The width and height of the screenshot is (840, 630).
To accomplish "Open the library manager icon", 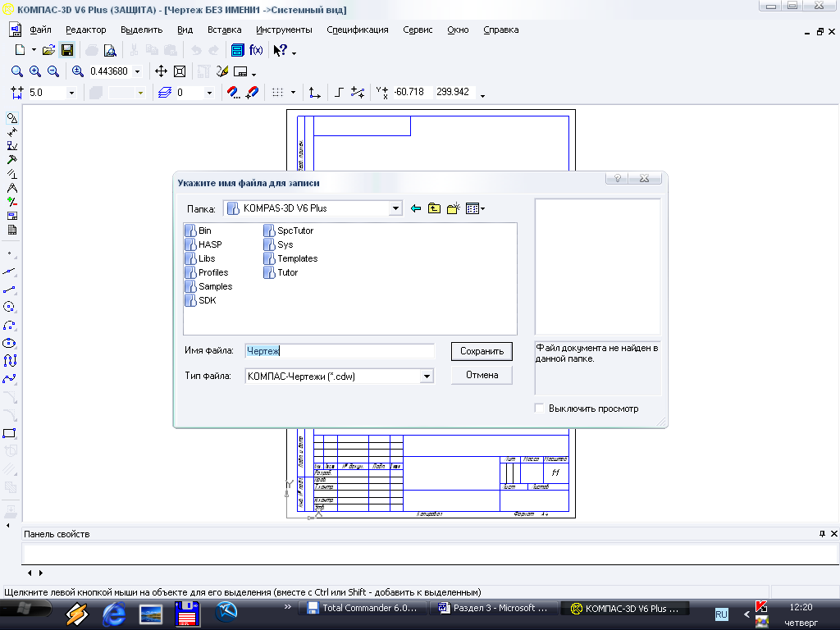I will click(237, 50).
